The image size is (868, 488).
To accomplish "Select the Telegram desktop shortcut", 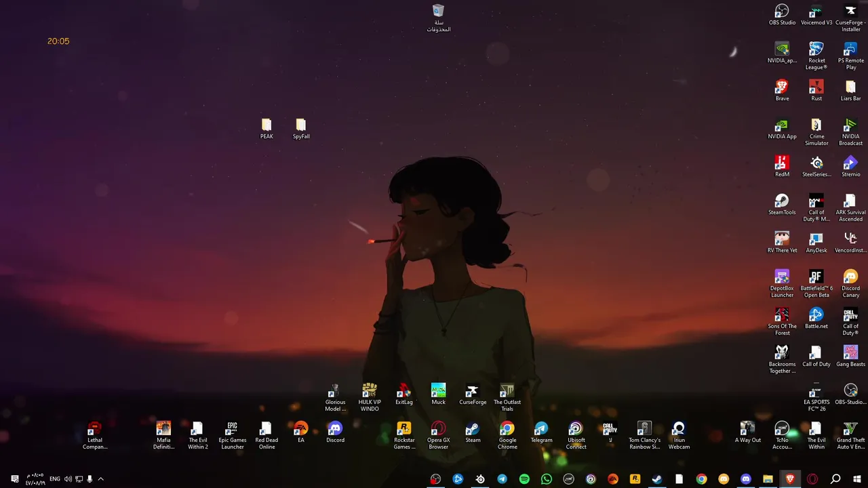I will click(541, 432).
